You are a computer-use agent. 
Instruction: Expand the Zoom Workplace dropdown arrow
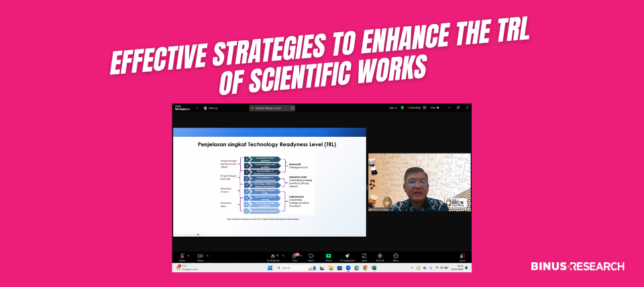click(x=198, y=107)
